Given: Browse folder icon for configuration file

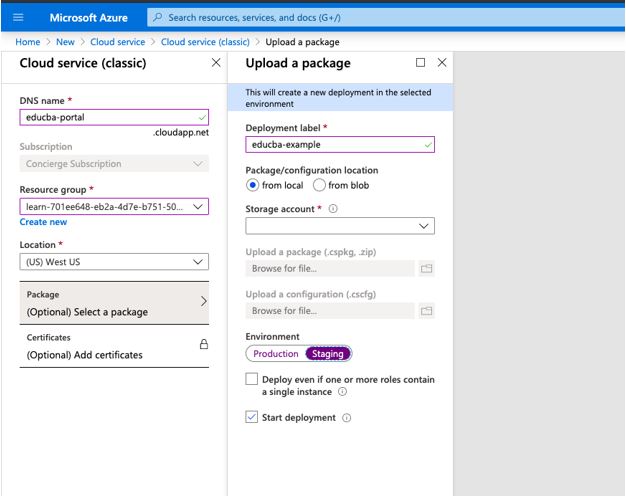Looking at the screenshot, I should (426, 311).
